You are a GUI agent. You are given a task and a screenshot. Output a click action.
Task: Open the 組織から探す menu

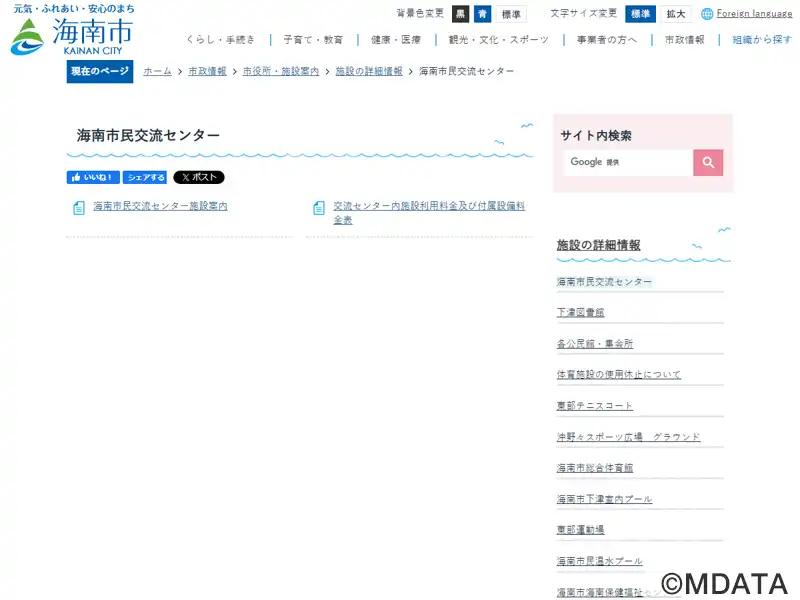762,39
